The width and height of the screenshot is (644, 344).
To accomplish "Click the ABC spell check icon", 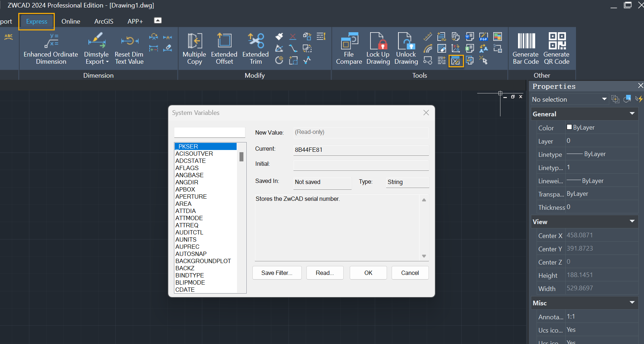I will point(9,37).
